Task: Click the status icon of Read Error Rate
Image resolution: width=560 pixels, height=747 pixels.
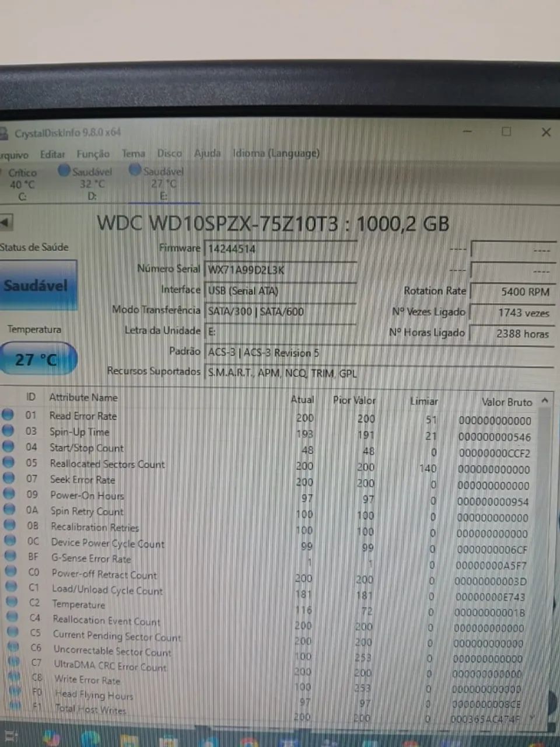Action: pyautogui.click(x=8, y=414)
